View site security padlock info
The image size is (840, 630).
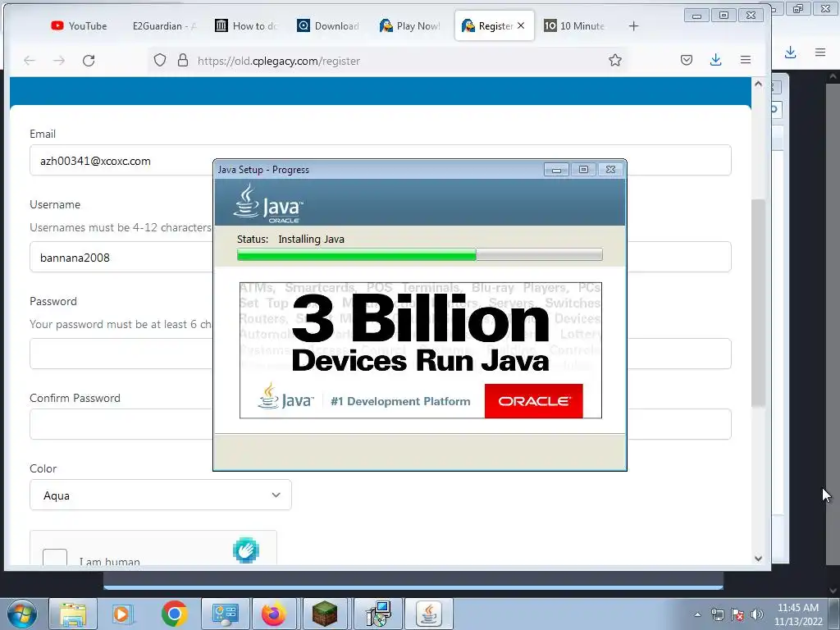pos(183,60)
